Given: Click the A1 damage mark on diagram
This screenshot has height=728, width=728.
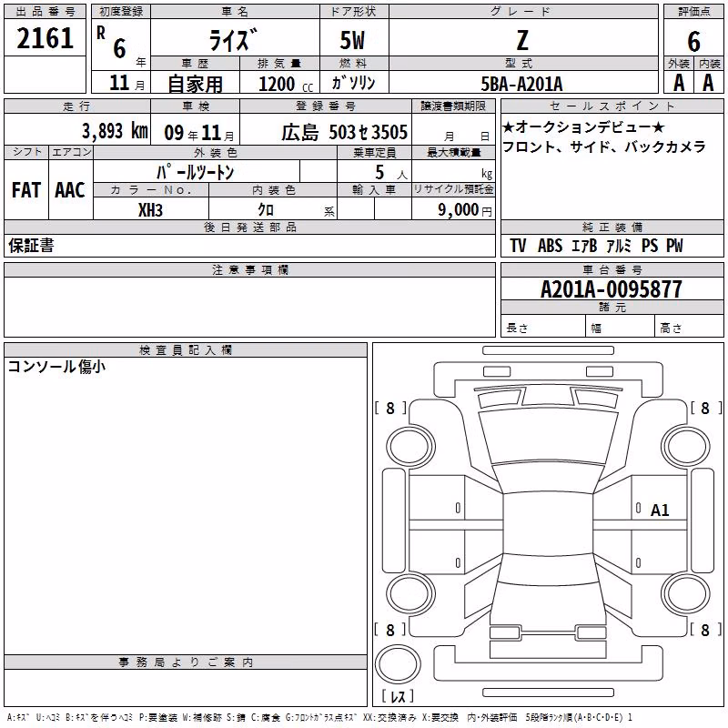Looking at the screenshot, I should (660, 511).
